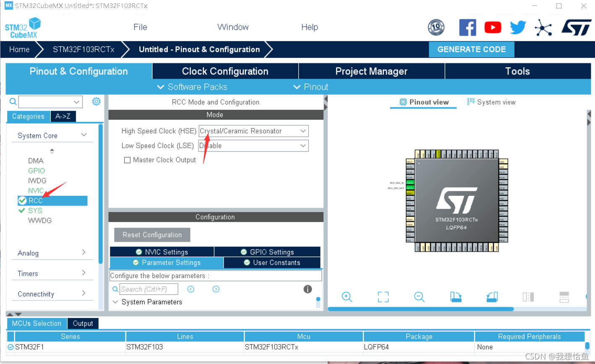Expand the Connectivity category
Viewport: 595px width, 364px height.
[84, 293]
